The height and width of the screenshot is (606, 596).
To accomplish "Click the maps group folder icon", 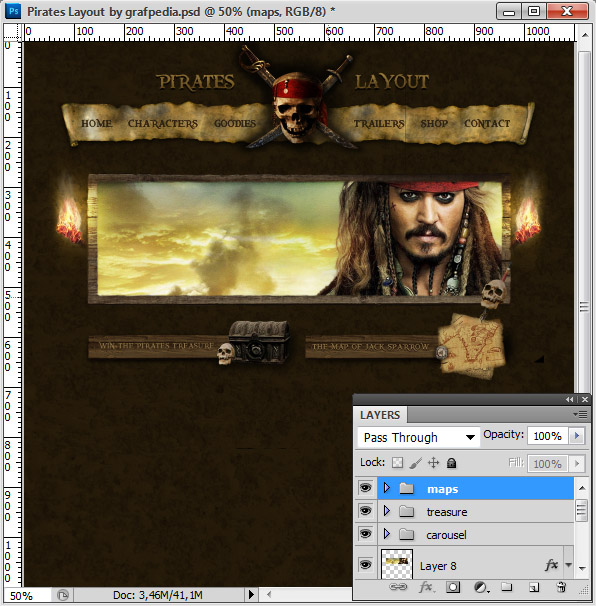I will pos(406,489).
